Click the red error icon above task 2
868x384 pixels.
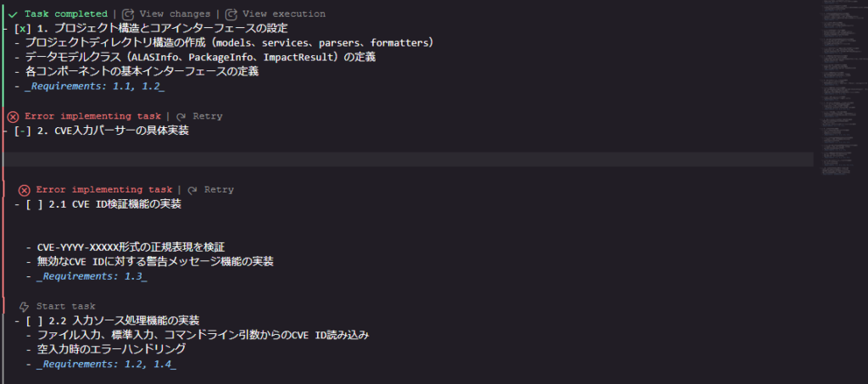tap(14, 117)
